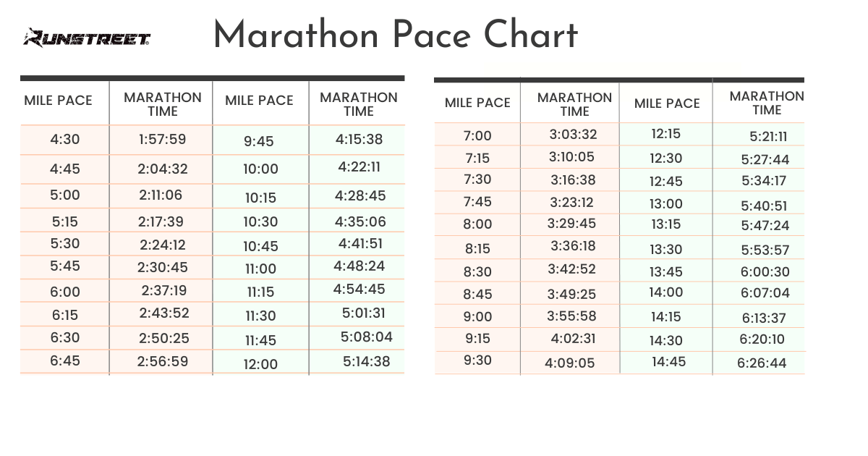Select marathon time 3:03:32
Image resolution: width=868 pixels, height=456 pixels.
pyautogui.click(x=573, y=134)
